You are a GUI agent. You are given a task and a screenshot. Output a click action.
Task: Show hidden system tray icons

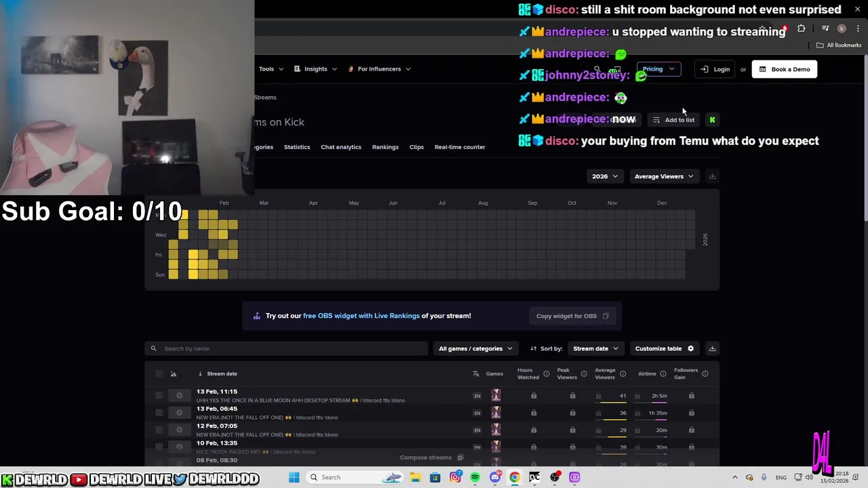[x=734, y=477]
